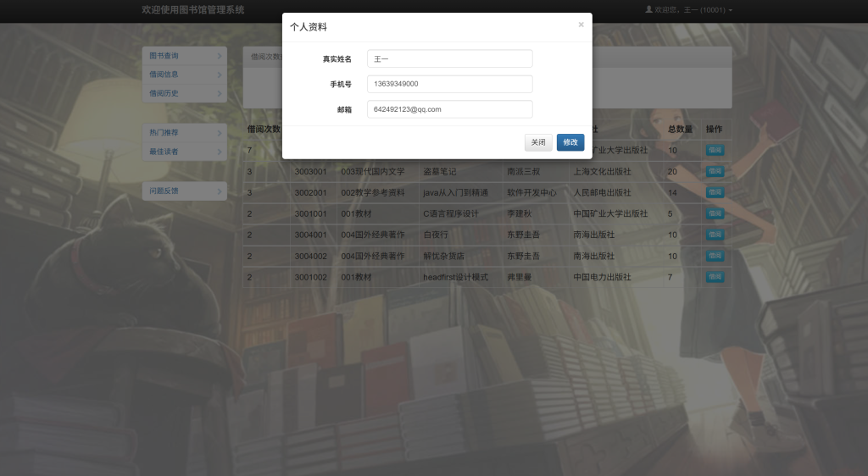Click book ID 3004002

pyautogui.click(x=310, y=256)
